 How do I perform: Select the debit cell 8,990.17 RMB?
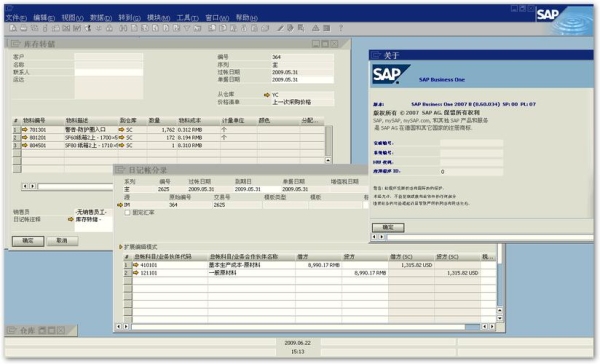[x=318, y=265]
